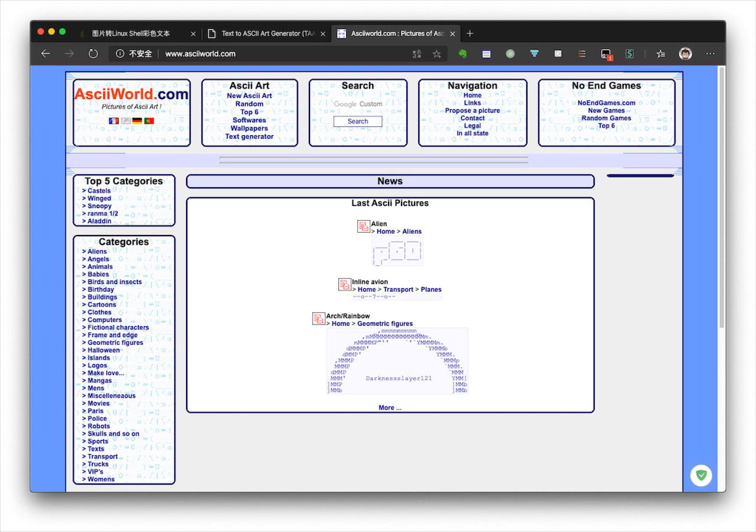Click the picture icon beside Alien entry

pyautogui.click(x=363, y=227)
